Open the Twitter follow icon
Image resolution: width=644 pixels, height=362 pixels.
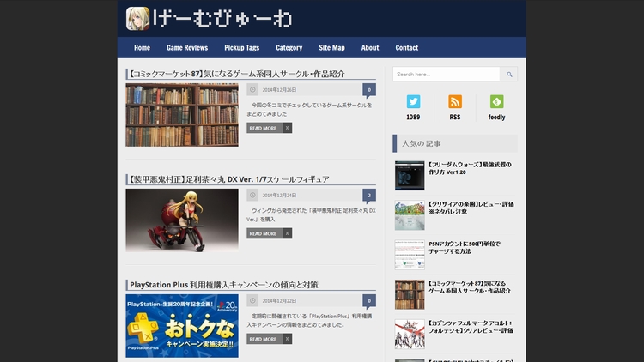(x=413, y=101)
